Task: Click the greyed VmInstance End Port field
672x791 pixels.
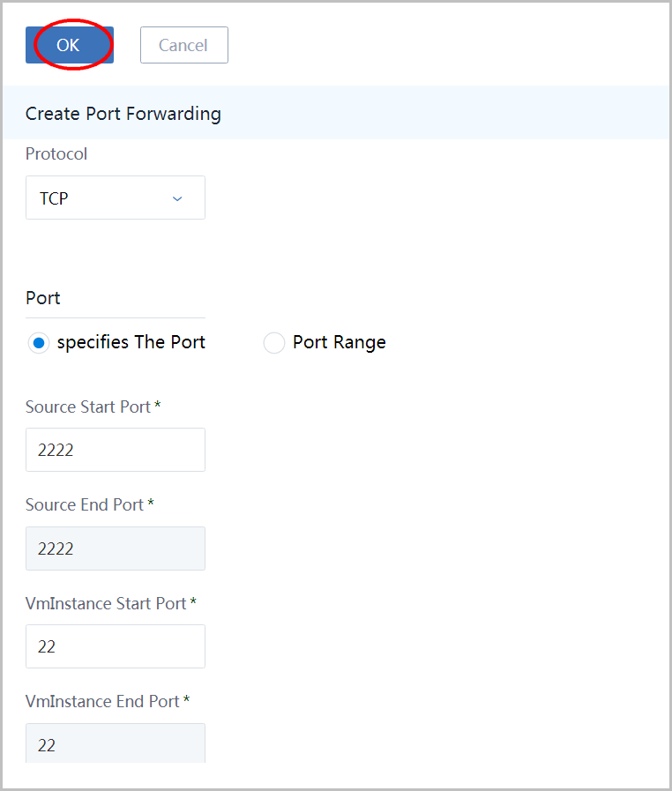Action: click(116, 743)
